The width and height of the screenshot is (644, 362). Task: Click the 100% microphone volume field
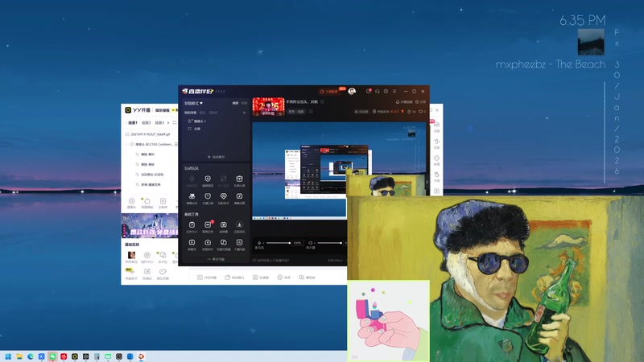coord(297,243)
